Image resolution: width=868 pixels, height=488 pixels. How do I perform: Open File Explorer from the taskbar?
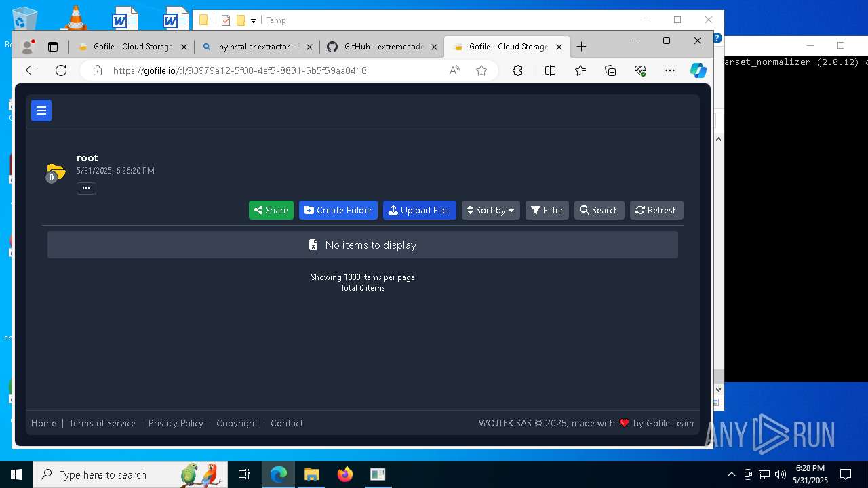[x=311, y=474]
